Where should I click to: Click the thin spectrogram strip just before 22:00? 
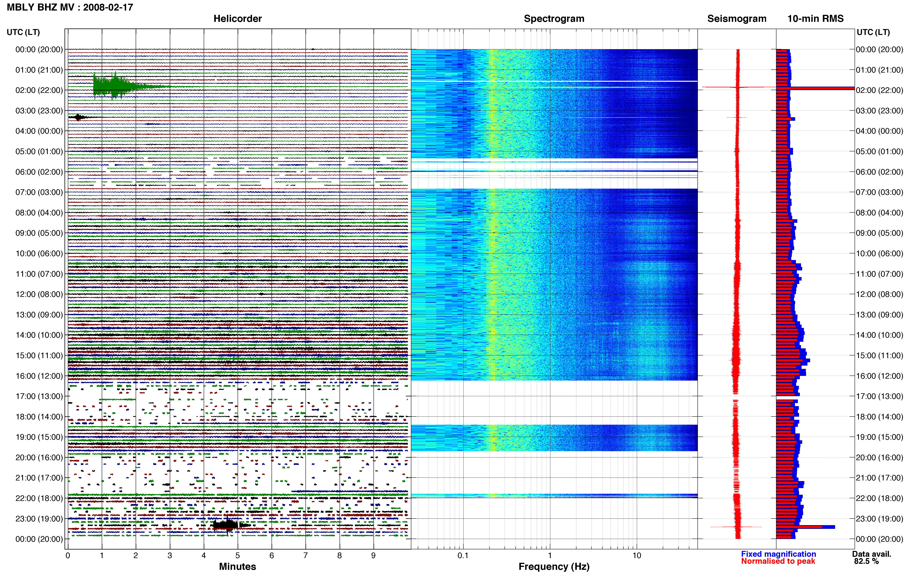coord(554,496)
